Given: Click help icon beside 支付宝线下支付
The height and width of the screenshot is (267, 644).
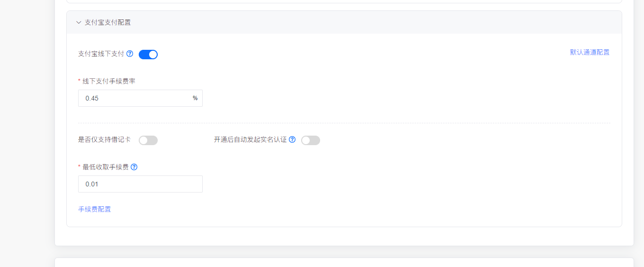Looking at the screenshot, I should click(x=130, y=54).
